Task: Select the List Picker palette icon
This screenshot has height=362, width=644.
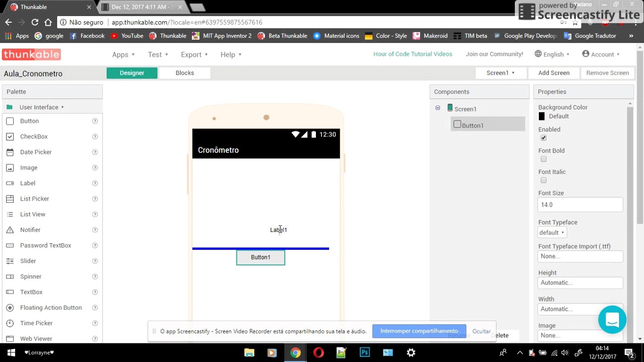Action: (x=10, y=199)
